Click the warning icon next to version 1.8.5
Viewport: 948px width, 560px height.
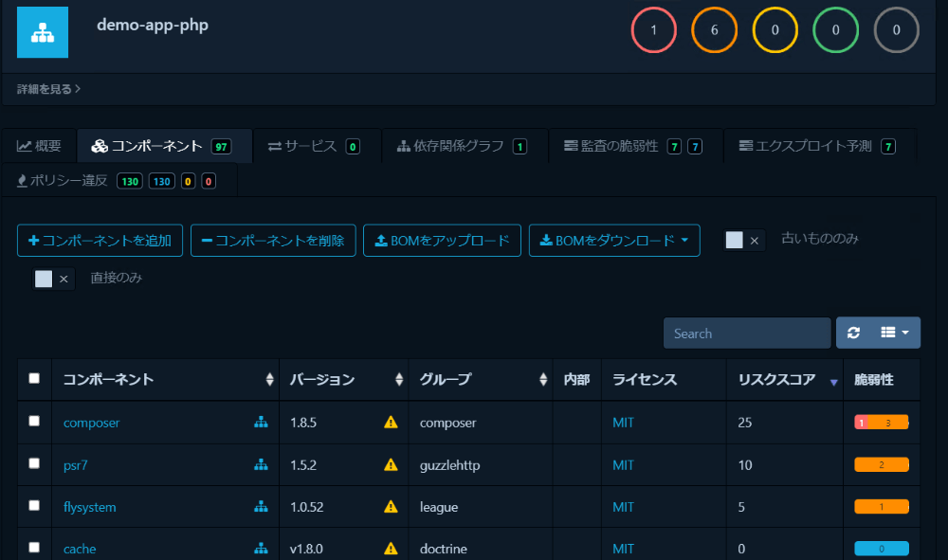[391, 423]
